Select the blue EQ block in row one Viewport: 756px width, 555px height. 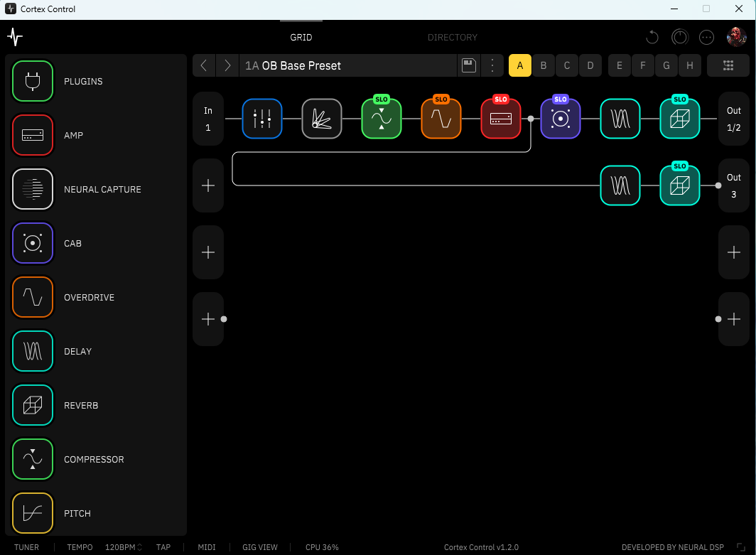tap(261, 119)
